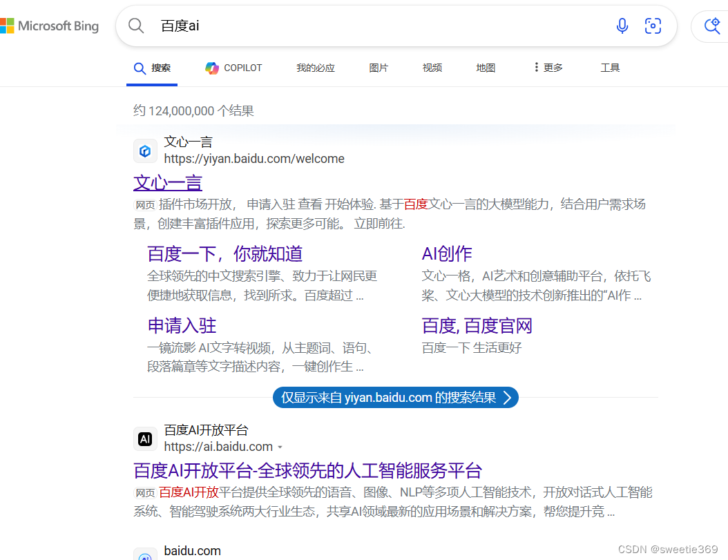Open the 申请入驻 sublink
728x560 pixels.
(182, 325)
